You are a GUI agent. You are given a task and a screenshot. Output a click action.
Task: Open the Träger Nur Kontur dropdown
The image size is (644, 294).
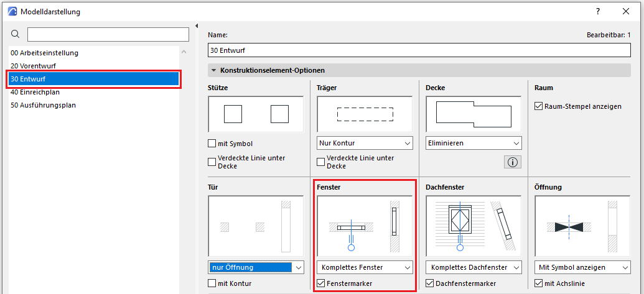pyautogui.click(x=365, y=143)
